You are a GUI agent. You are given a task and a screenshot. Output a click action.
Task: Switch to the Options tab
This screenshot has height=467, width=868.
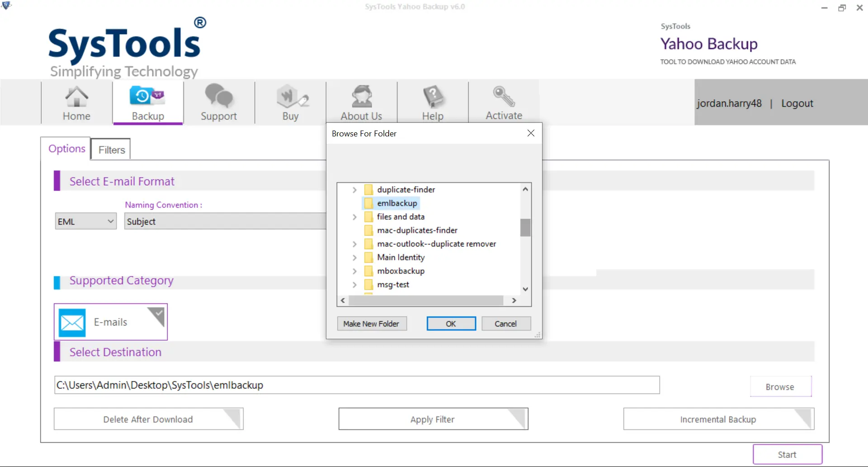tap(66, 149)
